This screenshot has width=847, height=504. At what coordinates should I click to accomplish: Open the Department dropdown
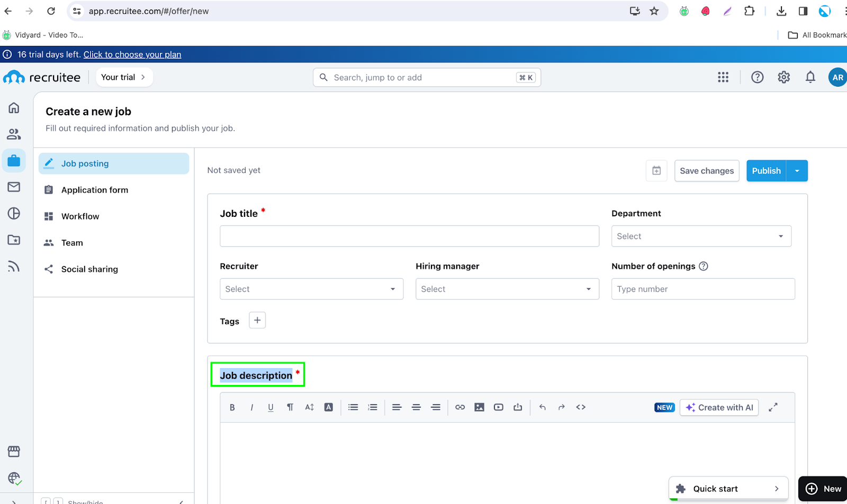pyautogui.click(x=701, y=236)
